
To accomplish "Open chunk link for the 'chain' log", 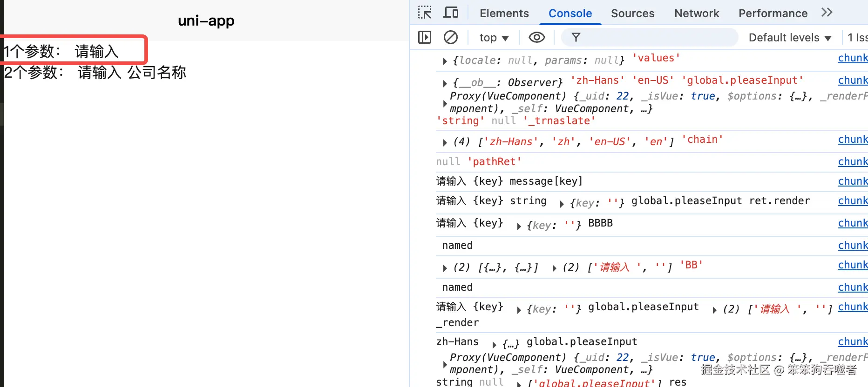I will 853,140.
